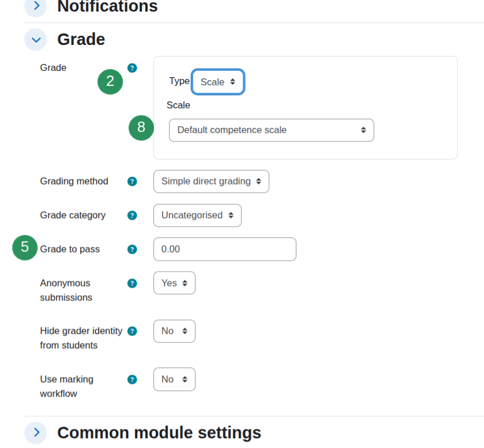
Task: Open help for Anonymous submissions
Action: (132, 283)
